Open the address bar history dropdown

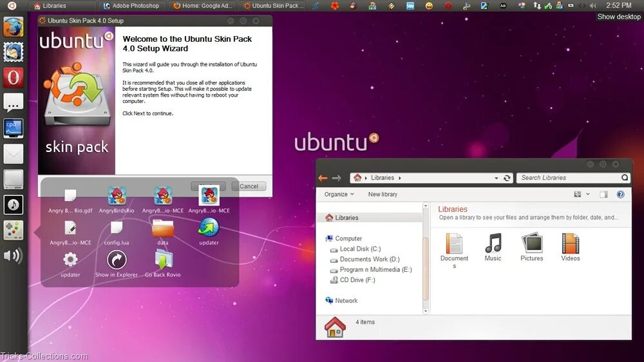click(496, 178)
